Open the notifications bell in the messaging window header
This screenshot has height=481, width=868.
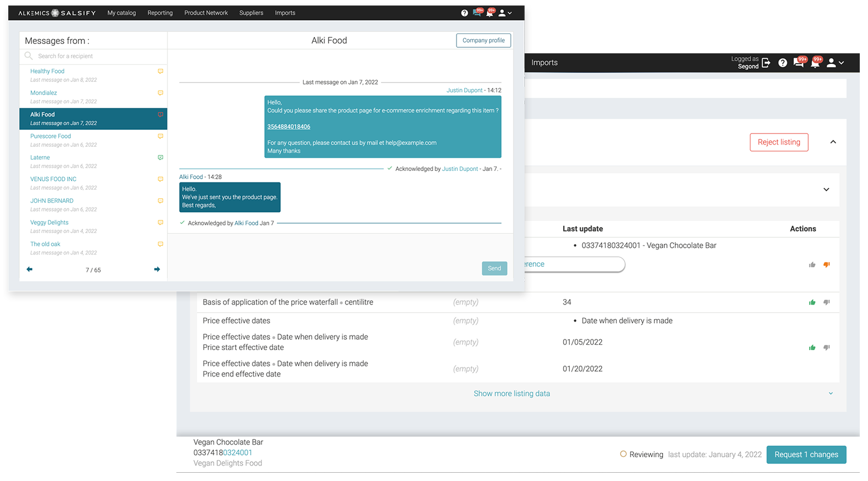(x=489, y=13)
